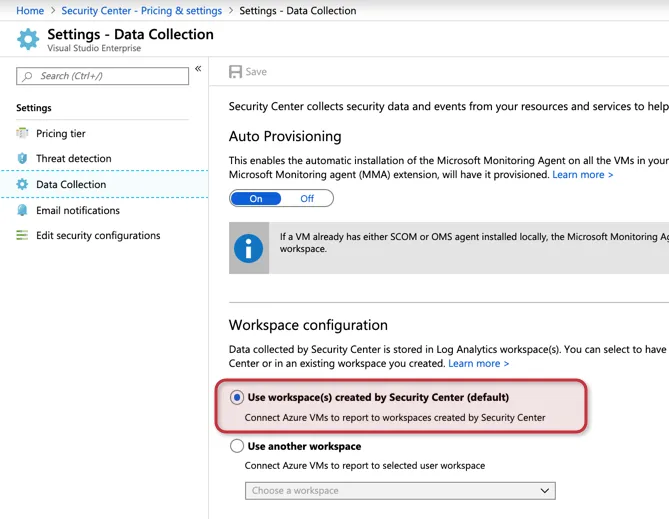Click the blue information icon in notice
Screen dimensions: 669x519
(248, 248)
